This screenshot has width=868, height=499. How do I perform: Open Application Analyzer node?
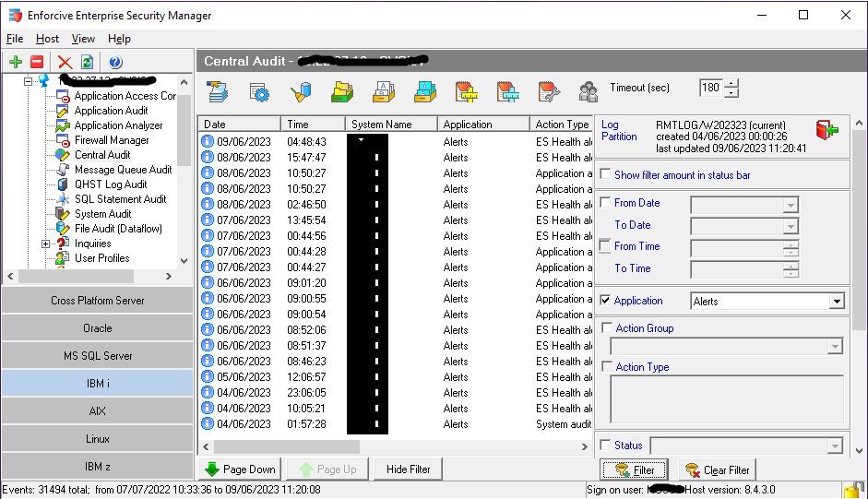118,125
